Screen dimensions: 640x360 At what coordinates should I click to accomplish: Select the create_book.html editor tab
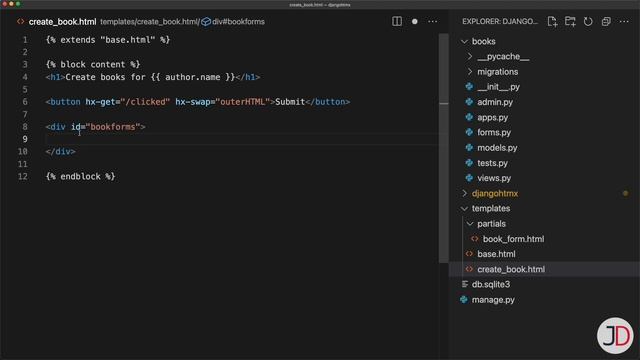pos(62,22)
